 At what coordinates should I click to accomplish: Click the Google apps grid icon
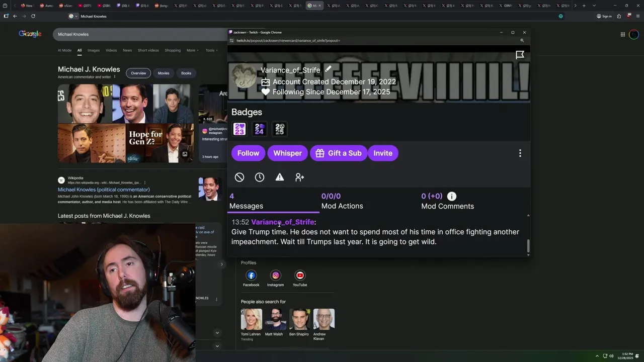(622, 34)
